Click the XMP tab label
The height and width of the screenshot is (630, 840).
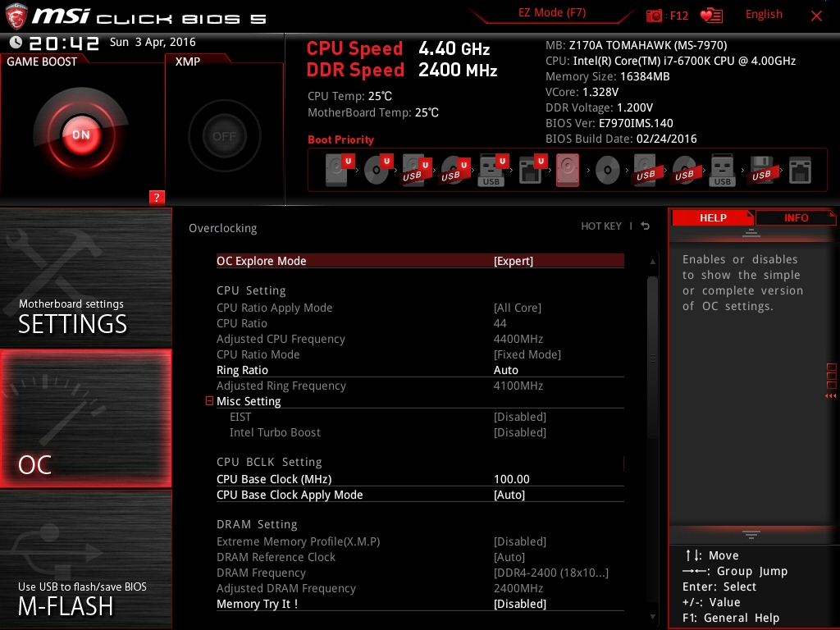pyautogui.click(x=188, y=62)
